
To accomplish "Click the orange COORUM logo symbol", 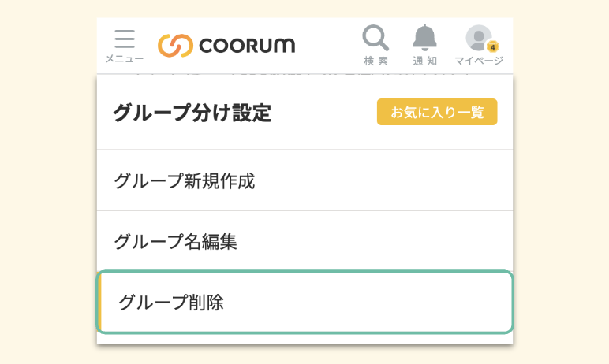I will [x=175, y=45].
